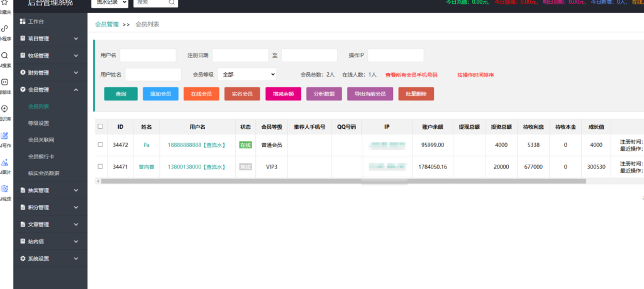Click the 在线会员 button

click(x=201, y=94)
